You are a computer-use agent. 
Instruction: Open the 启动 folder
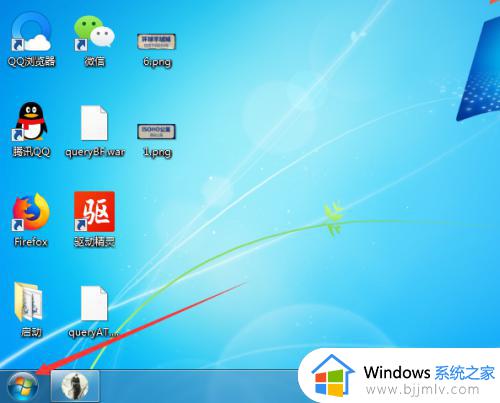[x=29, y=301]
